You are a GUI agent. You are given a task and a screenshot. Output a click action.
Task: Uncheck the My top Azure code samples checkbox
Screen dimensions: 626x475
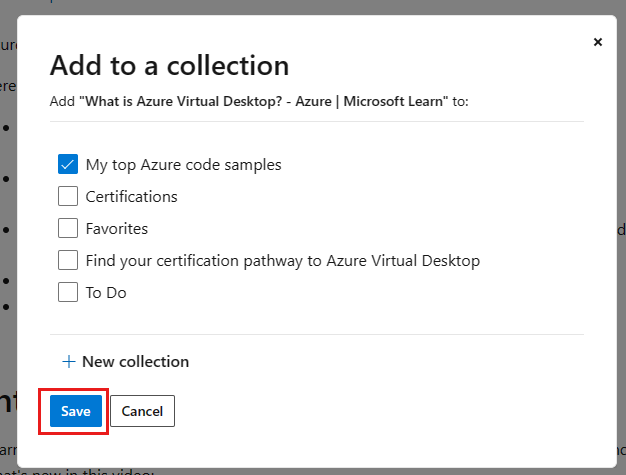pos(68,164)
